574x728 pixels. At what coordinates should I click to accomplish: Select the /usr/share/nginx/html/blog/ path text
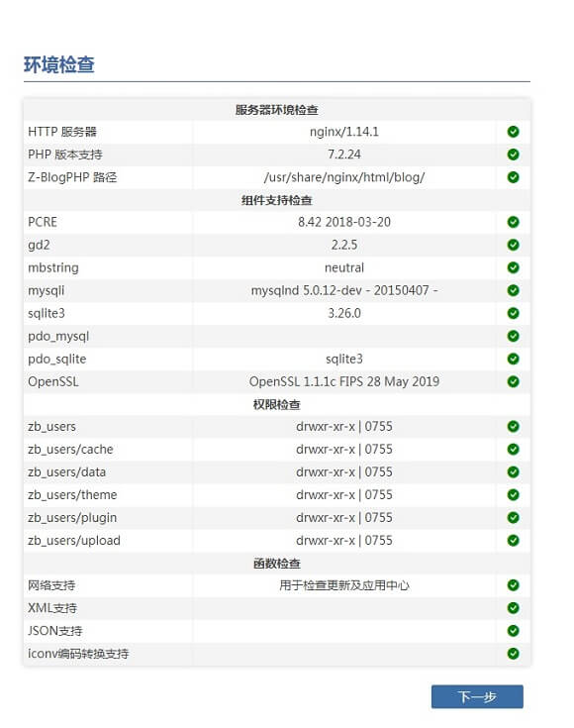(343, 177)
